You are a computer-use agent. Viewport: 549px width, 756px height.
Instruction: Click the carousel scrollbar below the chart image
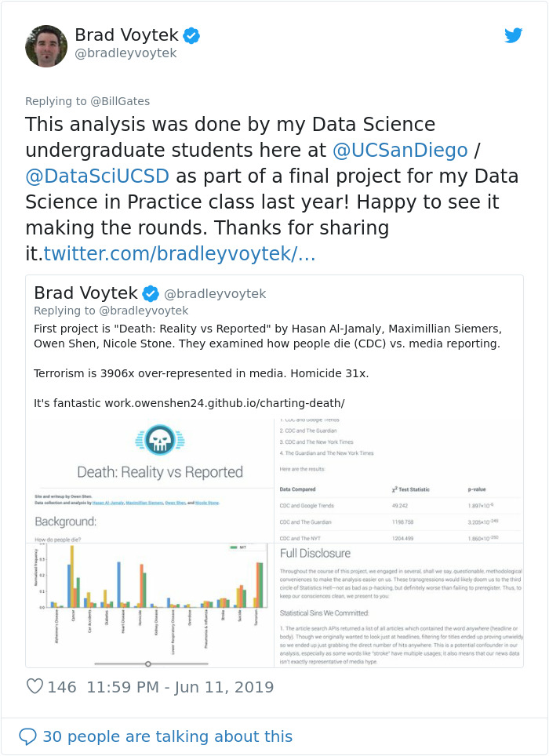coord(147,664)
